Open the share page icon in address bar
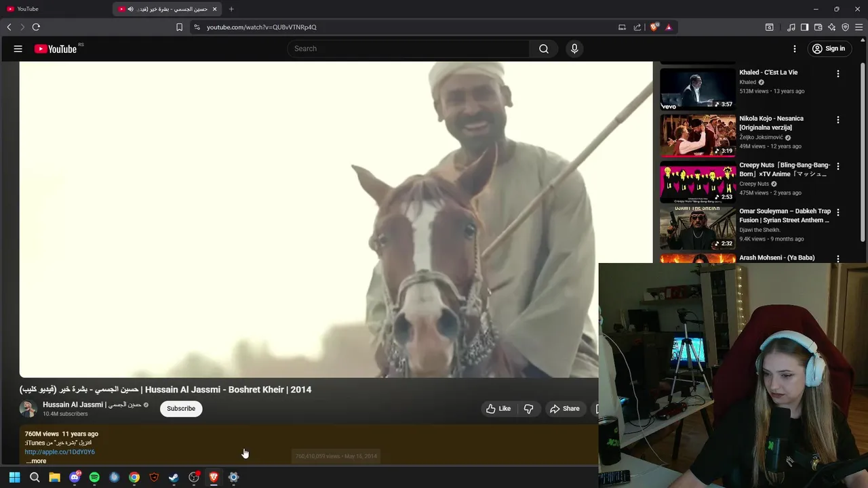Viewport: 868px width, 488px height. 637,27
